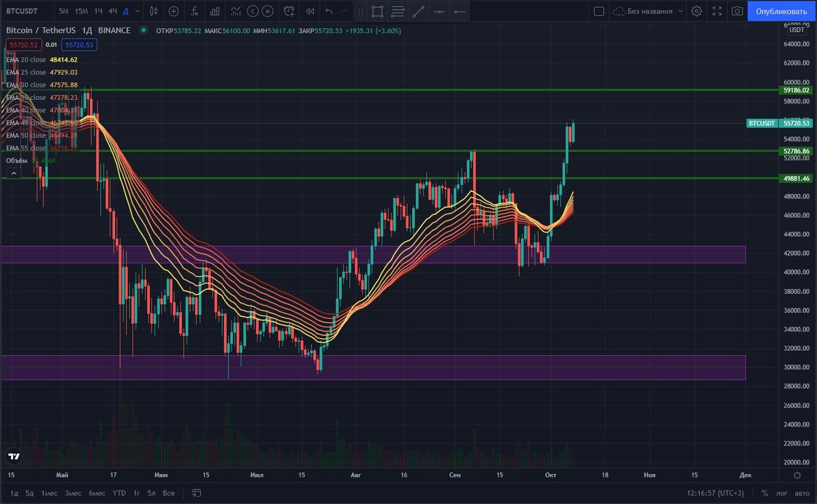
Task: Take a chart snapshot with camera icon
Action: tap(737, 11)
